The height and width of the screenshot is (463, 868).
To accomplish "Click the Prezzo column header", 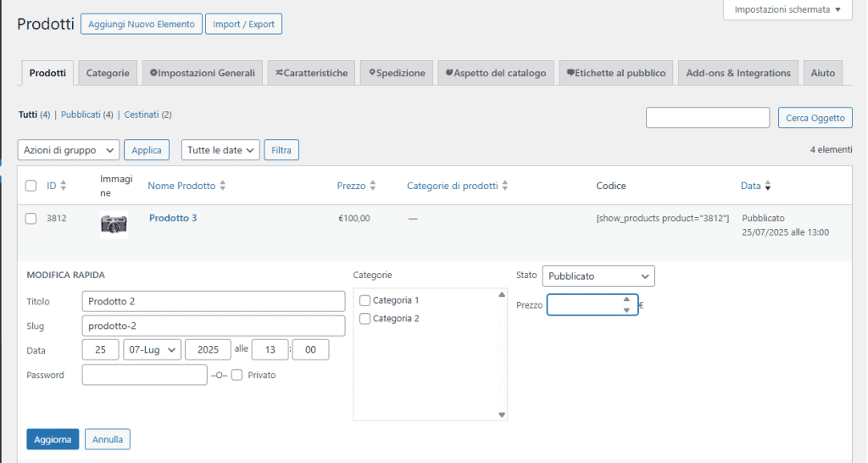I will click(x=352, y=186).
